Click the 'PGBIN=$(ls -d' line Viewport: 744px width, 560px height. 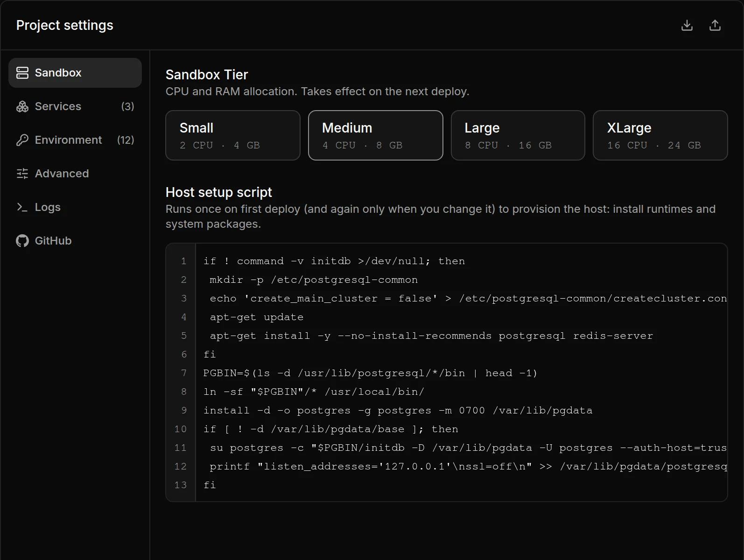(x=370, y=373)
